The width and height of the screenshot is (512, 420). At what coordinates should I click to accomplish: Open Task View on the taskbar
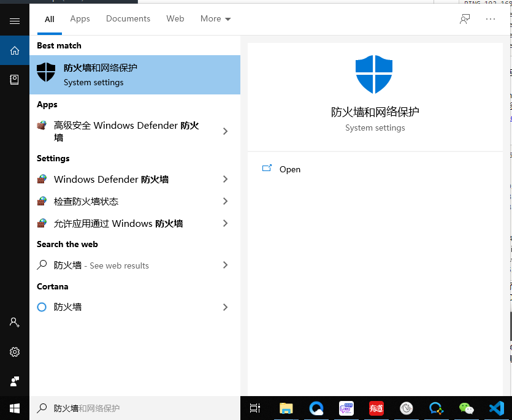tap(255, 408)
